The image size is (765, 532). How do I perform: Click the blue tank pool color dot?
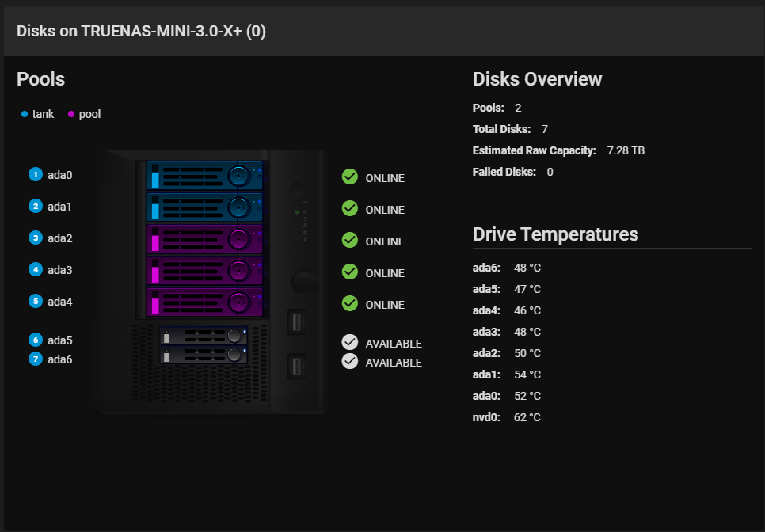coord(25,114)
